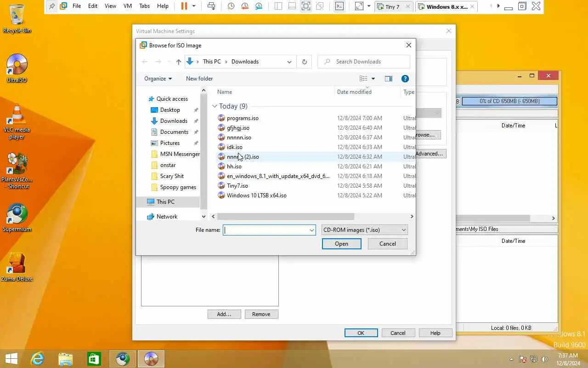Select programs.iso file
This screenshot has height=368, width=588.
pyautogui.click(x=243, y=118)
